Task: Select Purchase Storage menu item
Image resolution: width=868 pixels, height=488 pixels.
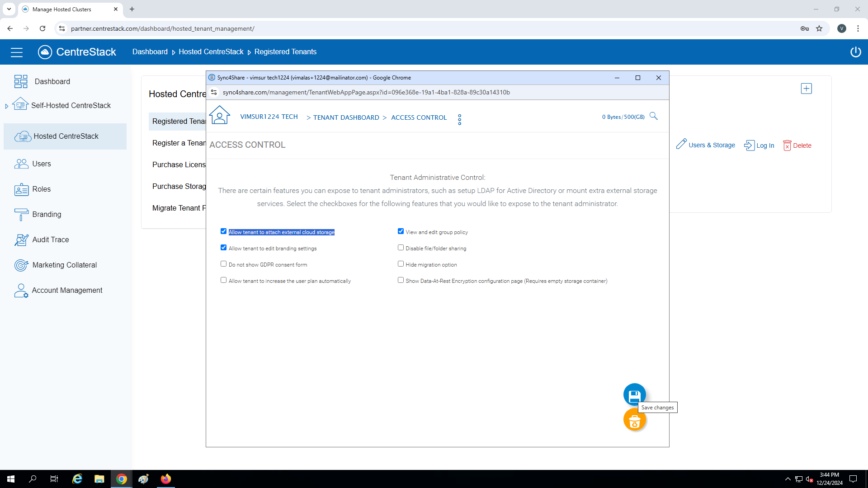Action: tap(179, 186)
